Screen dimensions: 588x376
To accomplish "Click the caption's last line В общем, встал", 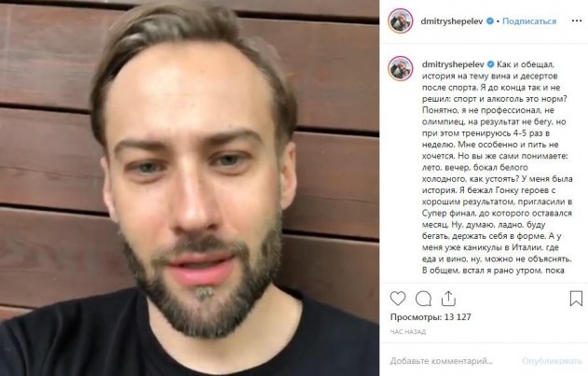I will [493, 270].
